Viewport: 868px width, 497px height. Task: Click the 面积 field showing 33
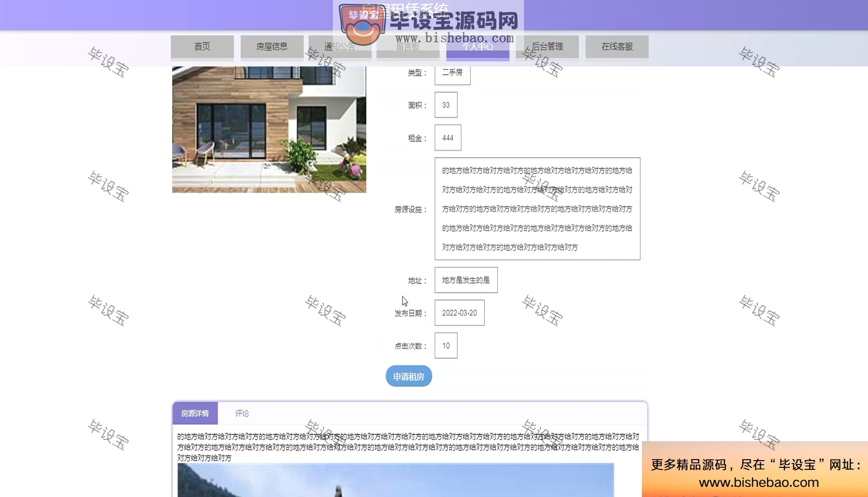[446, 105]
